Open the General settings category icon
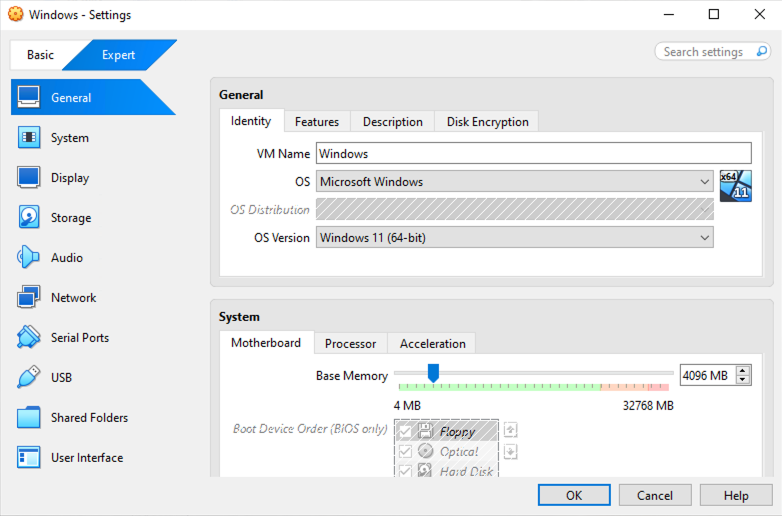 (28, 97)
